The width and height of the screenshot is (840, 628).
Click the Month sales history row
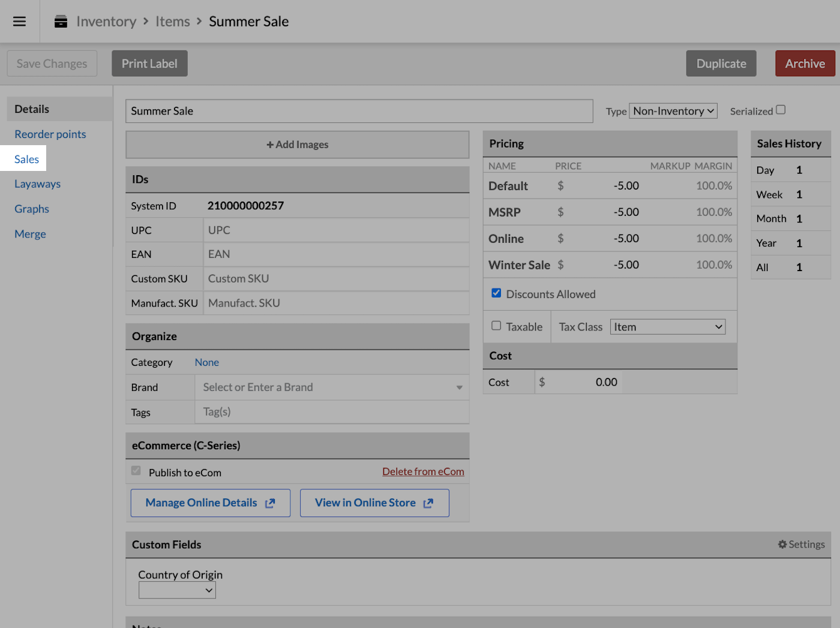[791, 219]
